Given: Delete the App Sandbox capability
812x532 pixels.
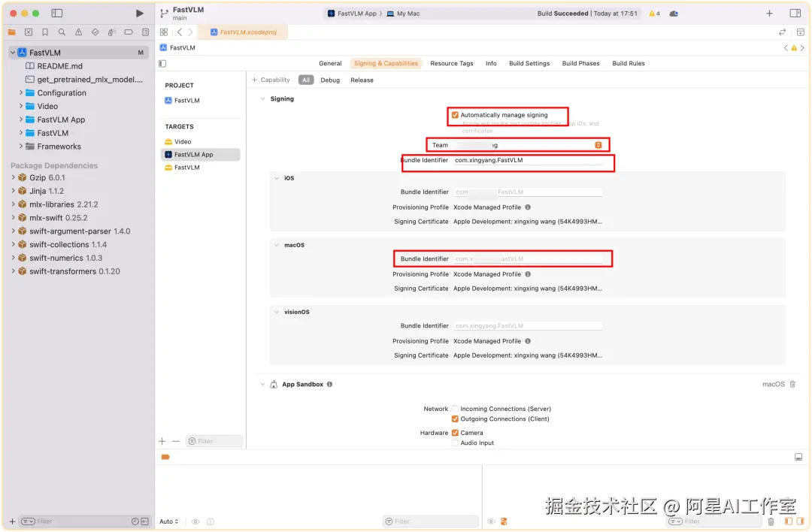Looking at the screenshot, I should (792, 384).
